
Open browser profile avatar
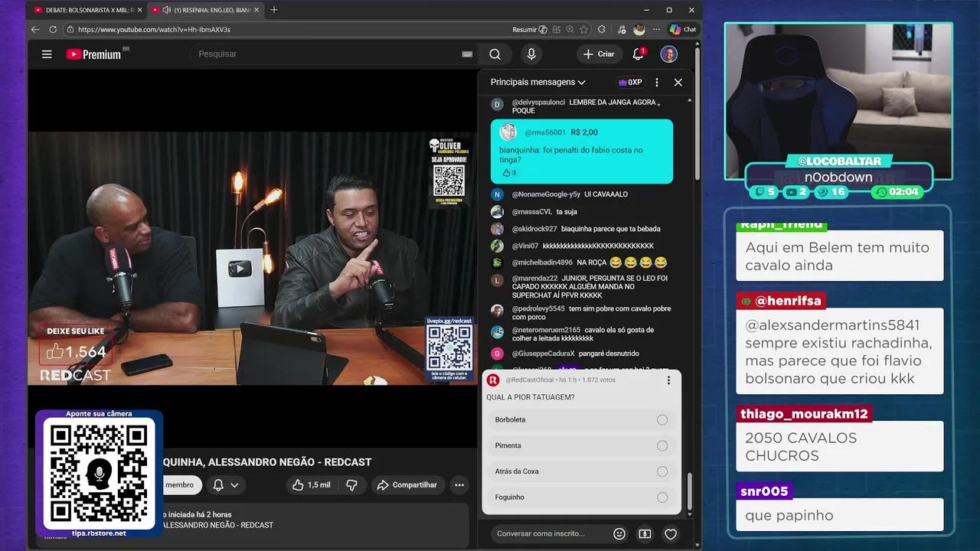639,29
